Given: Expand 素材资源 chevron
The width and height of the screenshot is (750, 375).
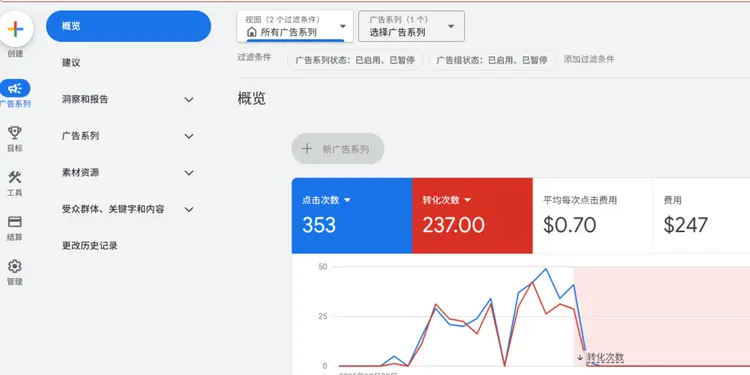Looking at the screenshot, I should pyautogui.click(x=189, y=173).
